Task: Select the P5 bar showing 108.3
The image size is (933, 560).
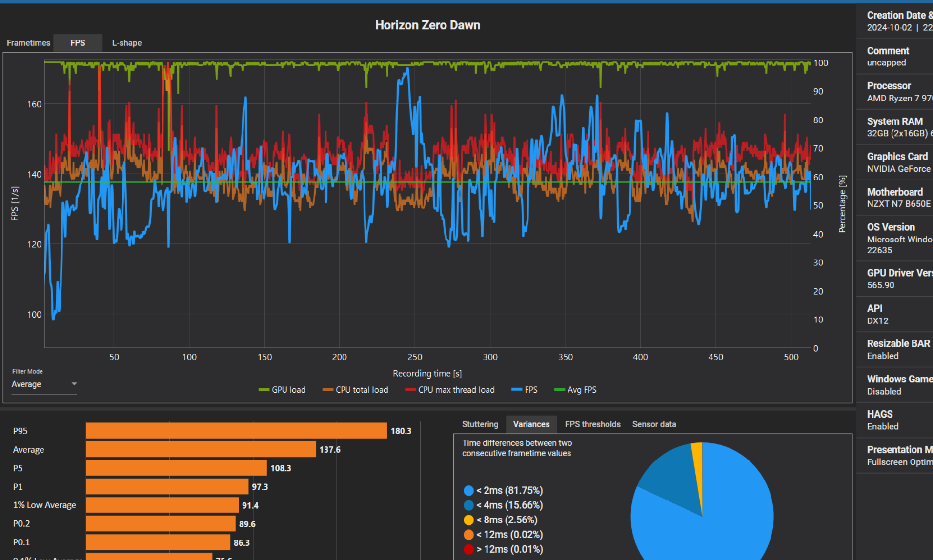Action: click(x=176, y=468)
